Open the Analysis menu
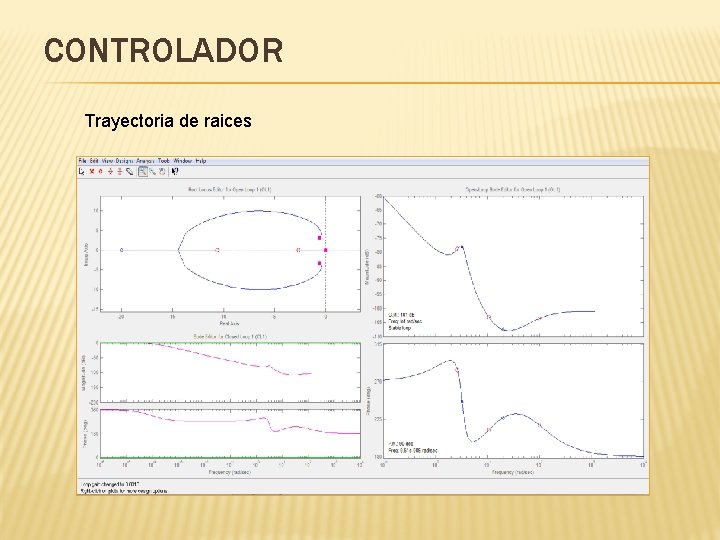 (x=146, y=161)
